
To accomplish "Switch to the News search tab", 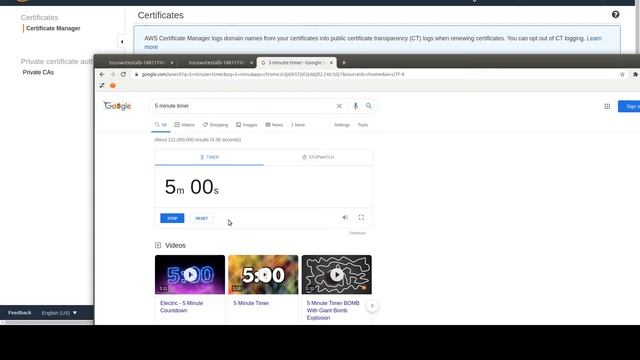I will [x=274, y=125].
